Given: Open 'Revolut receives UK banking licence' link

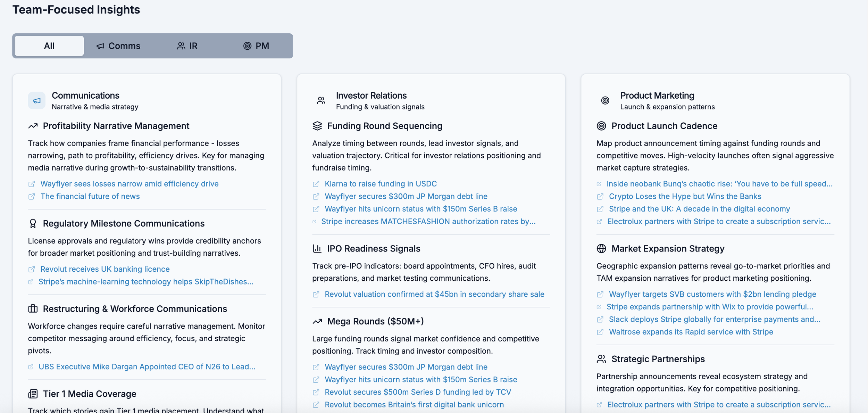Looking at the screenshot, I should (105, 269).
